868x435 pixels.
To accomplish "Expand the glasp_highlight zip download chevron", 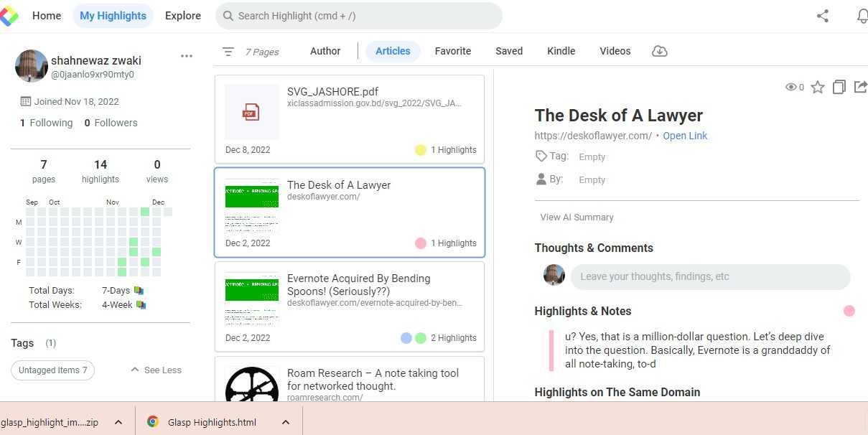I will 118,422.
